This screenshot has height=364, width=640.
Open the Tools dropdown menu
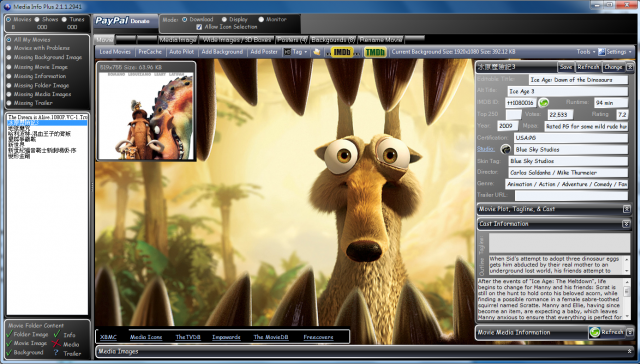(586, 52)
